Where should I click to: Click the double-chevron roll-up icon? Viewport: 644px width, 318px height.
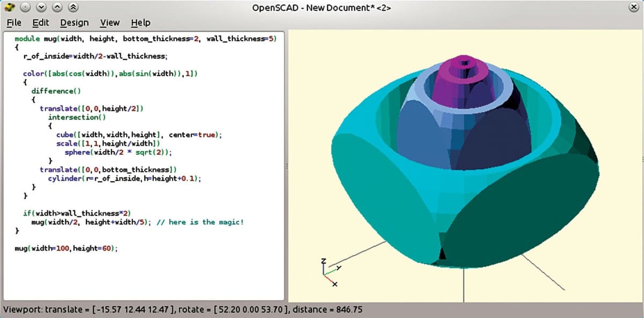tap(73, 7)
